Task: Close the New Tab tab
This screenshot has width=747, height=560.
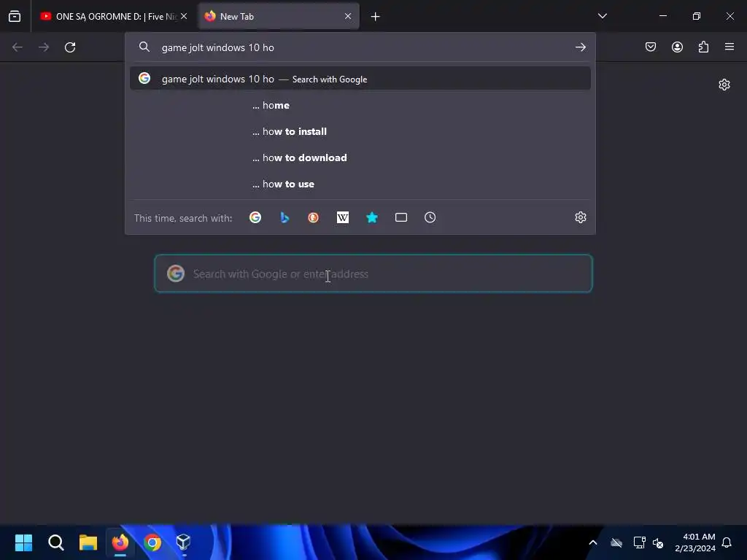Action: 348,16
